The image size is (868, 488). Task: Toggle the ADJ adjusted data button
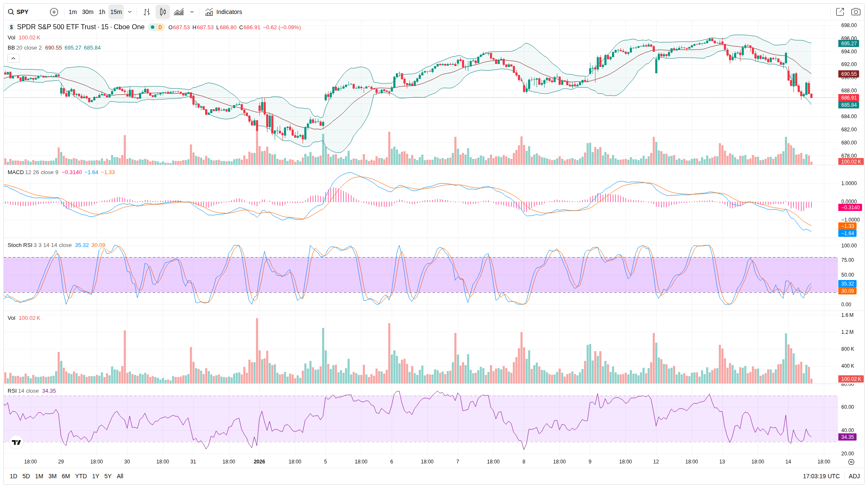[854, 476]
